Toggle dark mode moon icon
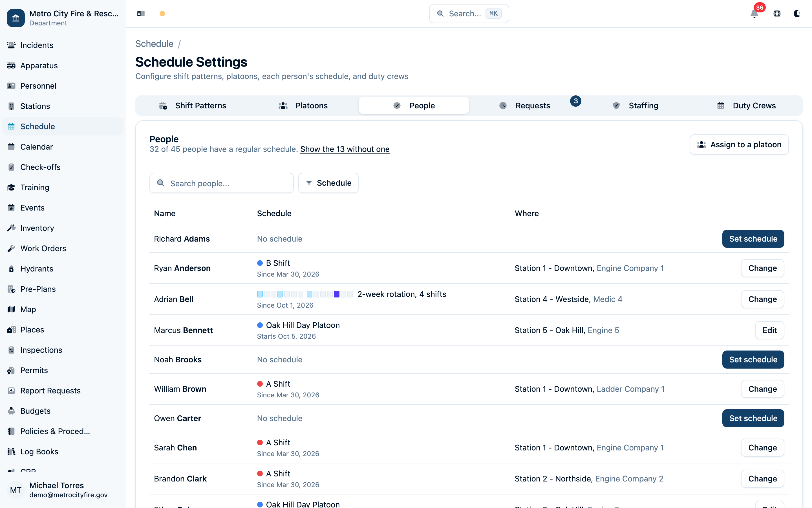The height and width of the screenshot is (508, 812). pyautogui.click(x=797, y=14)
